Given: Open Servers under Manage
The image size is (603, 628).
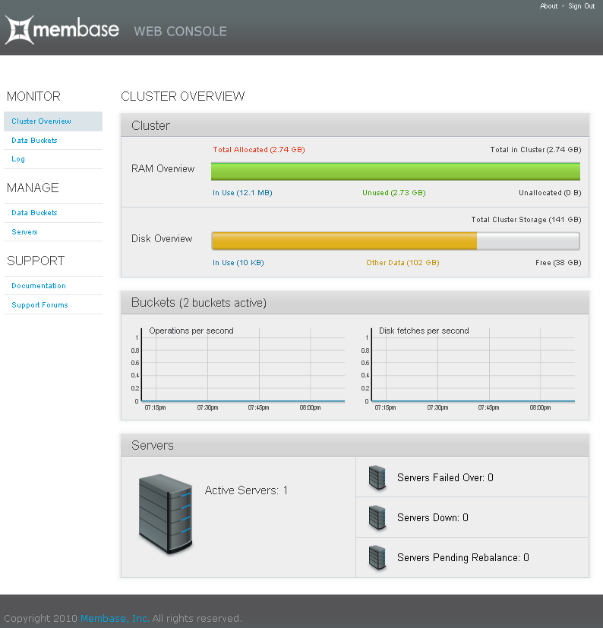Looking at the screenshot, I should click(24, 232).
